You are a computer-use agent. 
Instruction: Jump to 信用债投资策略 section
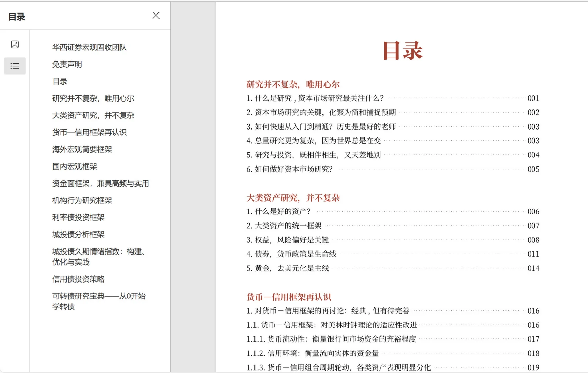click(x=78, y=279)
